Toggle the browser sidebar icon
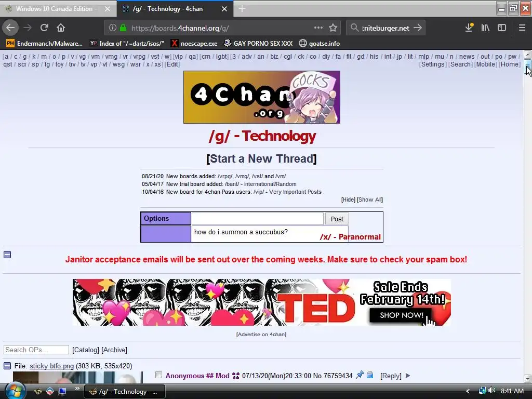Screen dimensions: 532x399 tap(502, 28)
